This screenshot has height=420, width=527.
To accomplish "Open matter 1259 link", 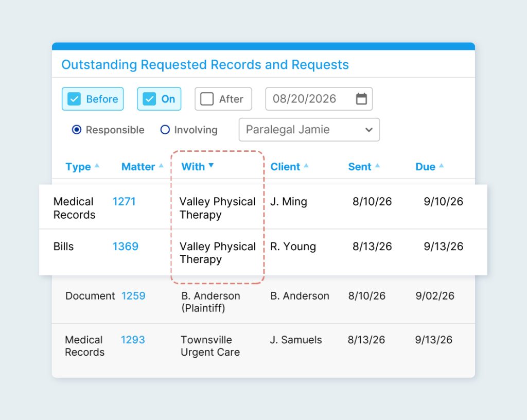I will [133, 295].
